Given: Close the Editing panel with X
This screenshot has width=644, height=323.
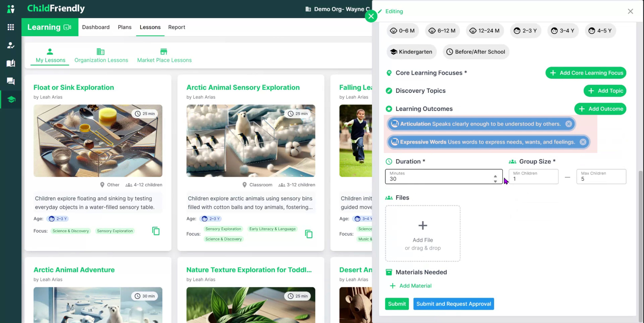Looking at the screenshot, I should point(630,11).
